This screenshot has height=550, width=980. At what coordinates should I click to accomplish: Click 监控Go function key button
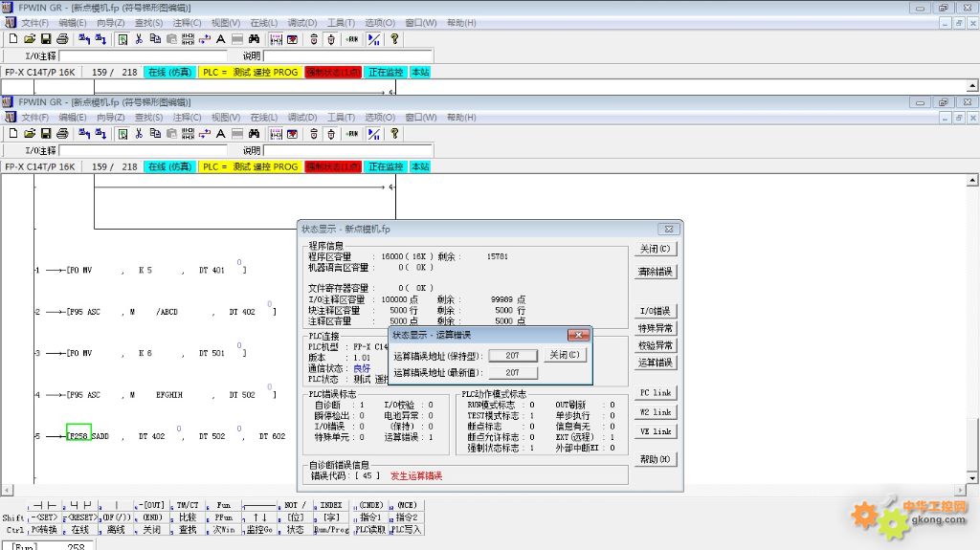pyautogui.click(x=259, y=529)
